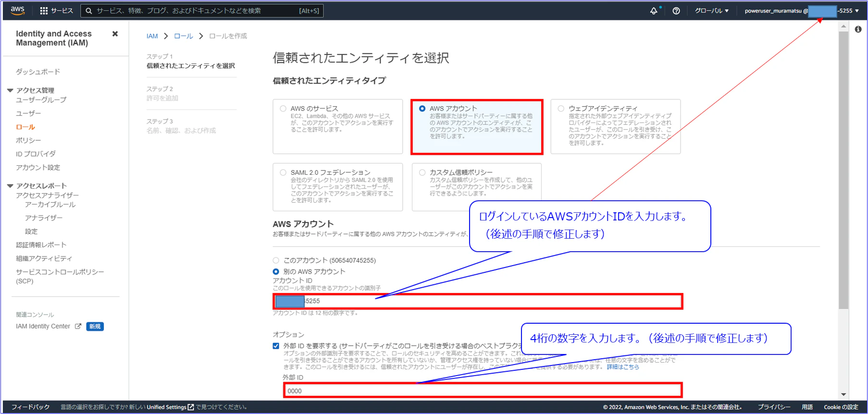The image size is (868, 414).
Task: Close the IAM navigation panel
Action: (x=115, y=34)
